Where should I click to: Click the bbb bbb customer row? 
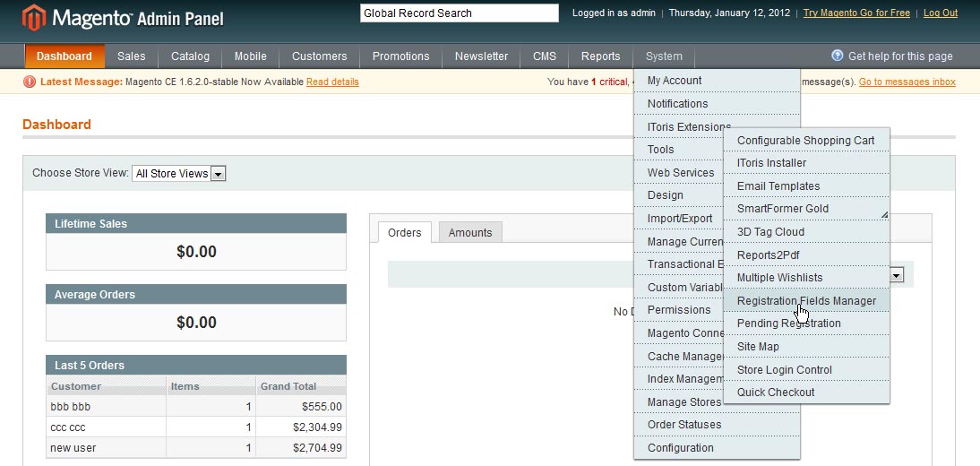(x=196, y=407)
